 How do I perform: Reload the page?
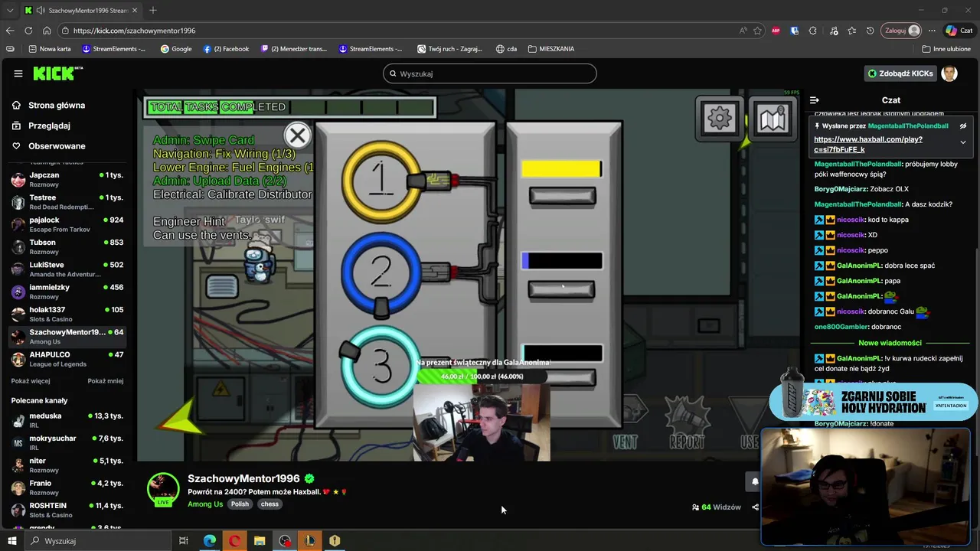[28, 31]
